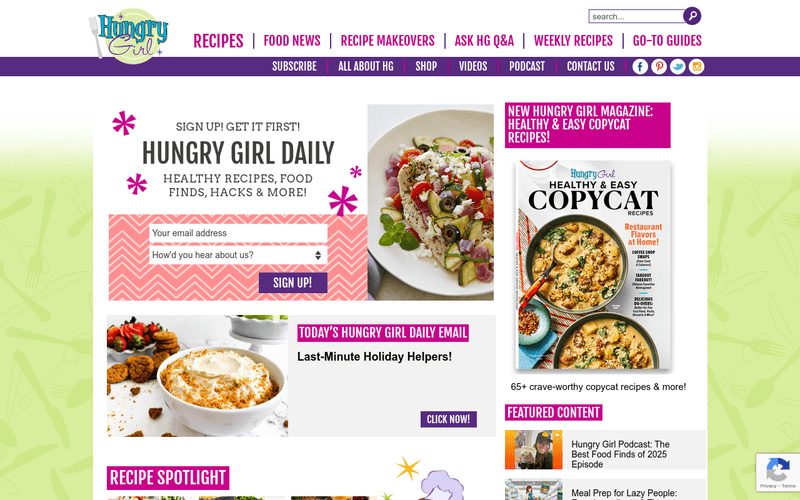The width and height of the screenshot is (800, 500).
Task: Open the Facebook social icon
Action: [x=640, y=67]
